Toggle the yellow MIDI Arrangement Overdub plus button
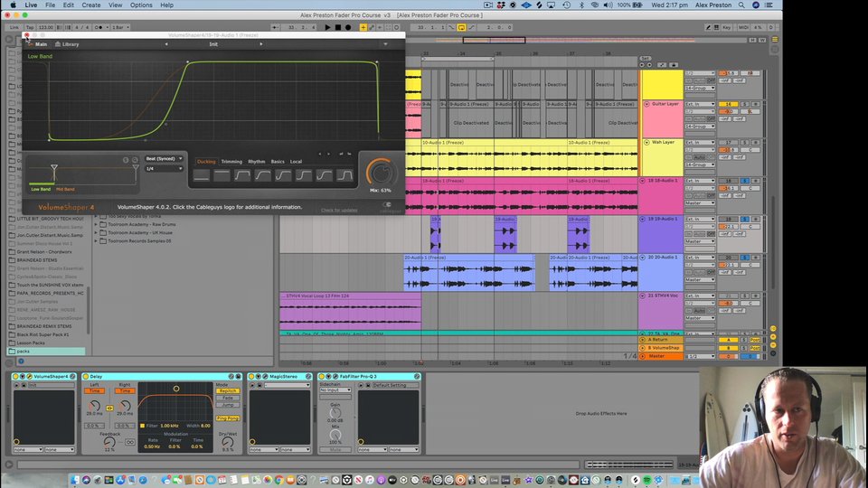Image resolution: width=868 pixels, height=488 pixels. (363, 27)
